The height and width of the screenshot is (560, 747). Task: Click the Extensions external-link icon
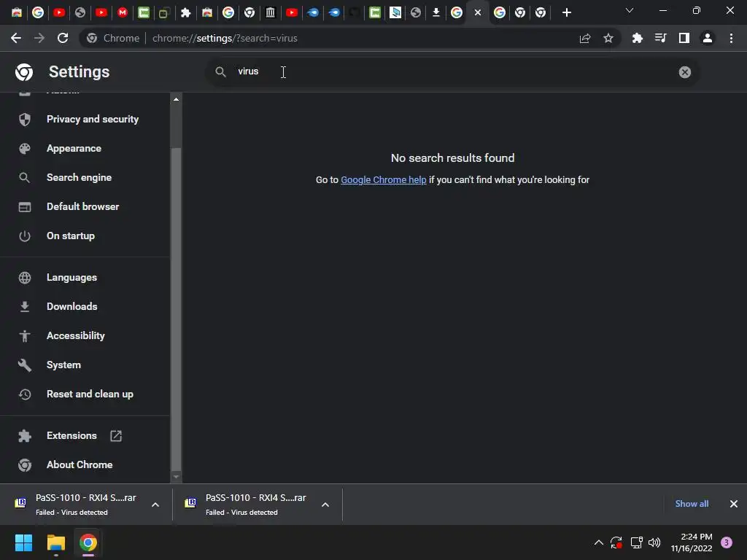[116, 436]
